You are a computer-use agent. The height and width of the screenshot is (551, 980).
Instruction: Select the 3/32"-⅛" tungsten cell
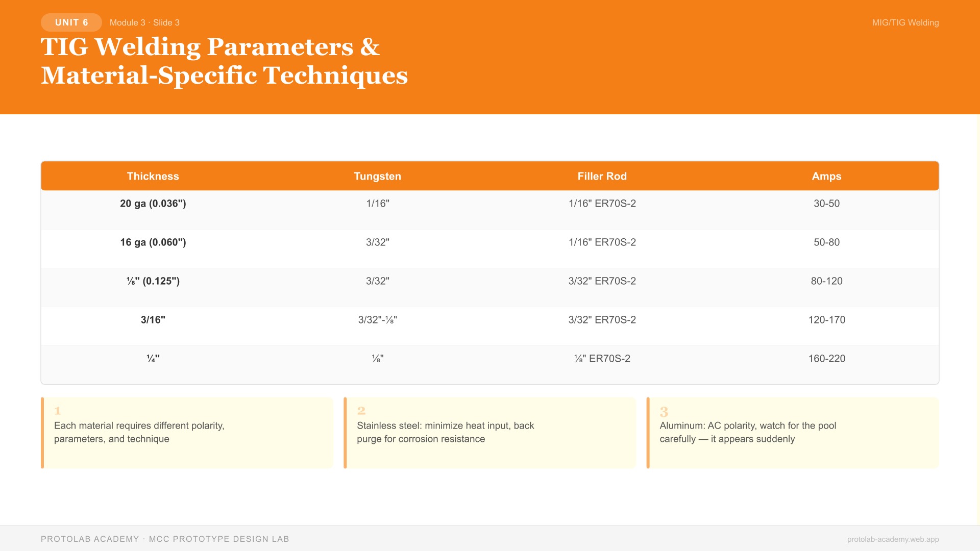pyautogui.click(x=378, y=320)
